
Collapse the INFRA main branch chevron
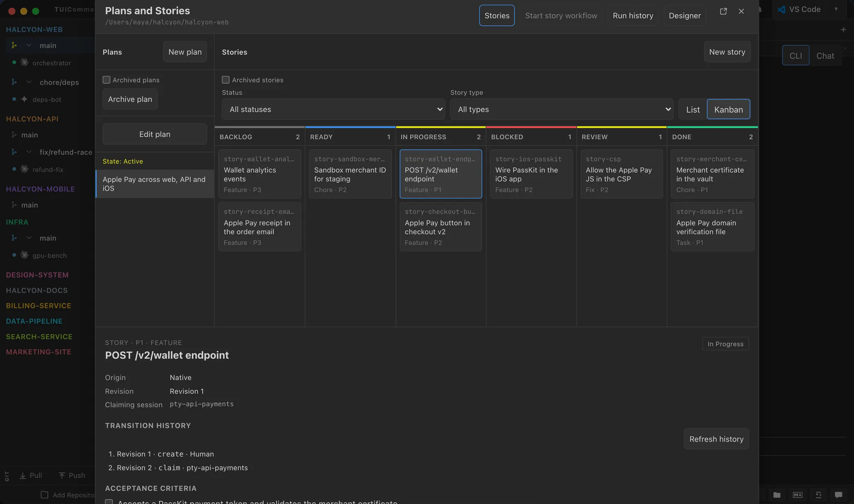[x=29, y=238]
